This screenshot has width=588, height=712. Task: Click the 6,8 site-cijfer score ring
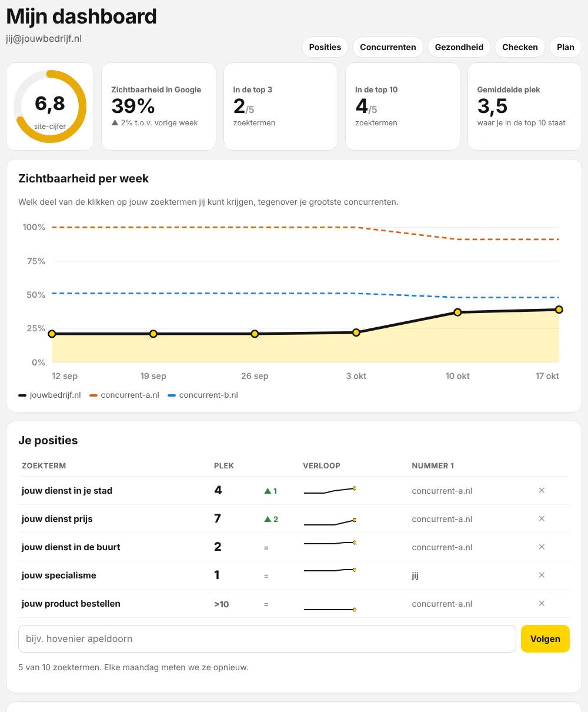tap(50, 107)
